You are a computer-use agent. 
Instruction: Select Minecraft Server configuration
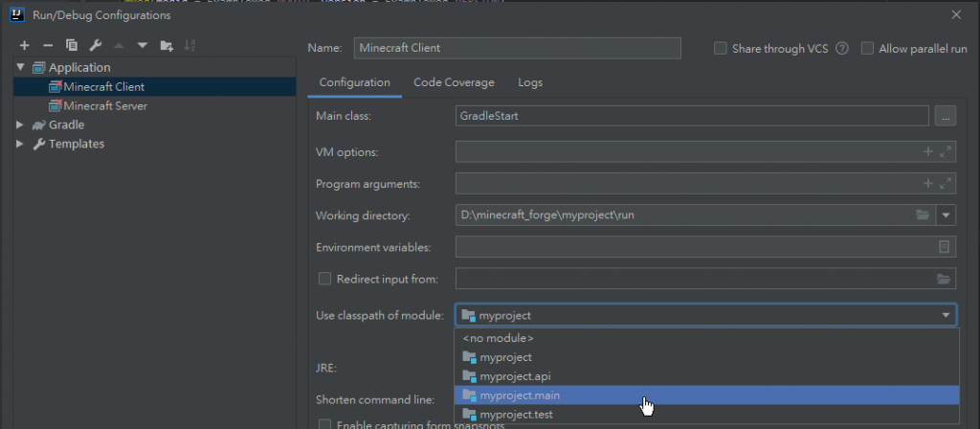(x=154, y=105)
